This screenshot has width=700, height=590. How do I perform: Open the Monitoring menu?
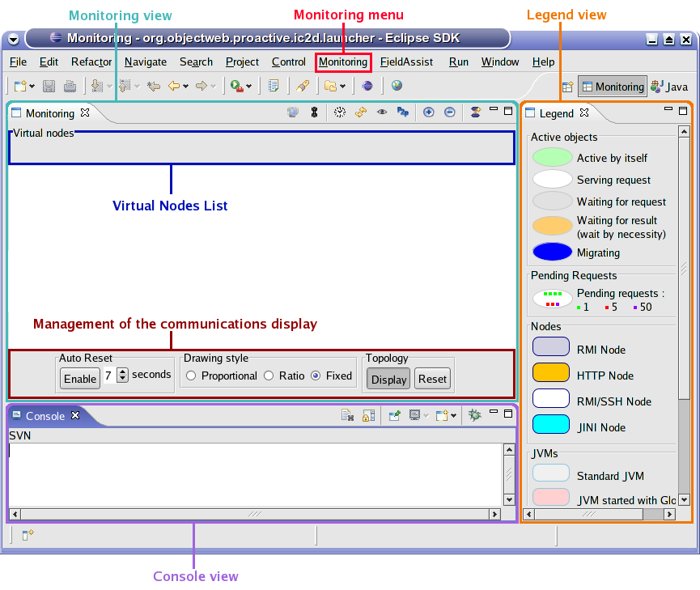(343, 62)
